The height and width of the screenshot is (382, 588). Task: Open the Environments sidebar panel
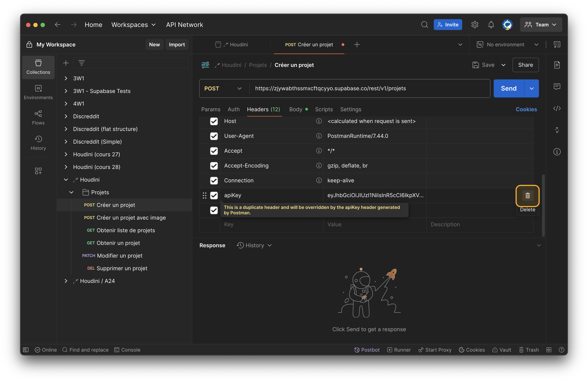(38, 92)
